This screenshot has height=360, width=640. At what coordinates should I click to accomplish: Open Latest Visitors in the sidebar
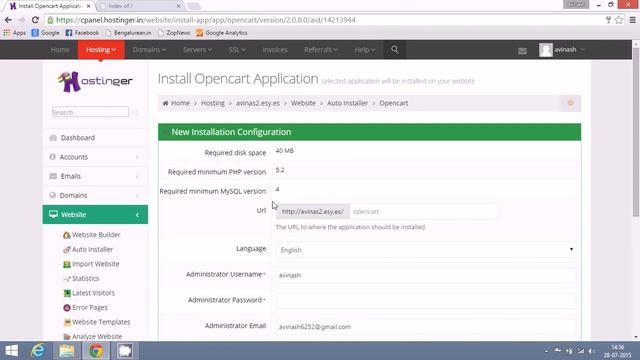pyautogui.click(x=89, y=293)
